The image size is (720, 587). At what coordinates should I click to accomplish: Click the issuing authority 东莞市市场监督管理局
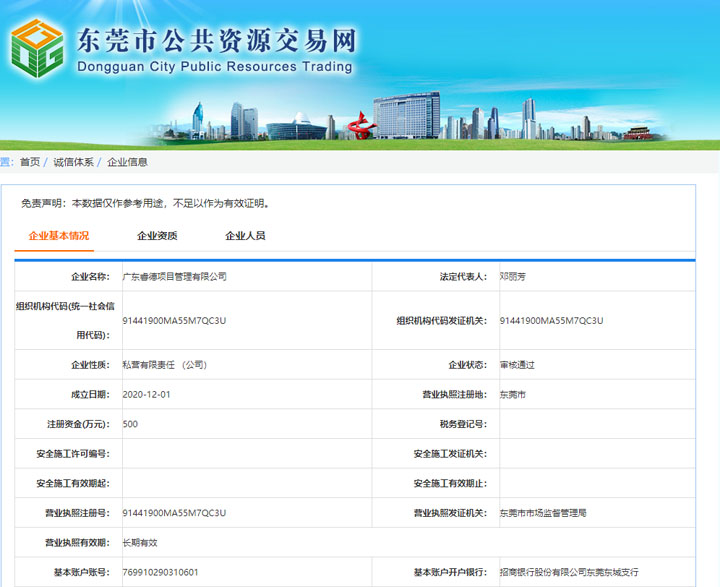pyautogui.click(x=543, y=513)
